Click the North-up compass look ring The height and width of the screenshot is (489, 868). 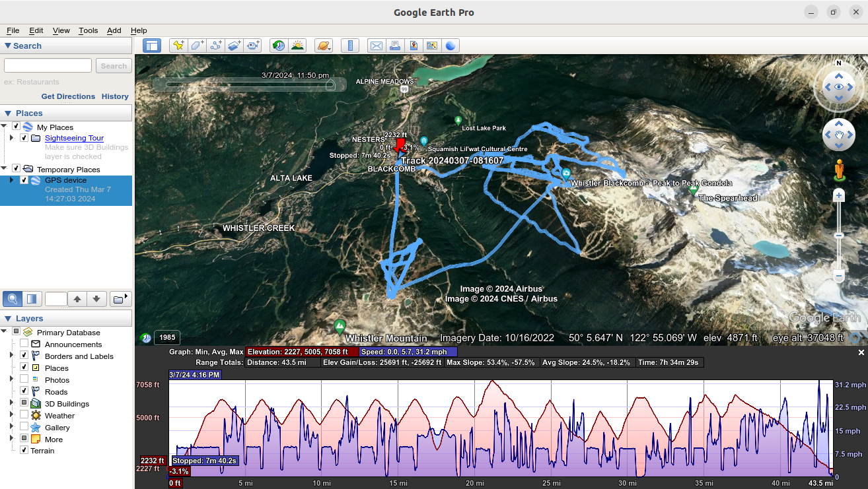[x=839, y=87]
